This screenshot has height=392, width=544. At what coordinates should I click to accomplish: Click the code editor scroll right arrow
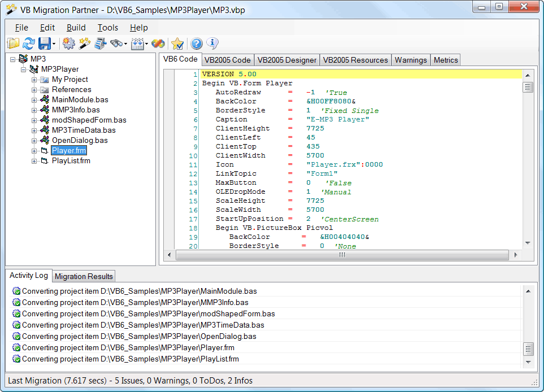(516, 255)
